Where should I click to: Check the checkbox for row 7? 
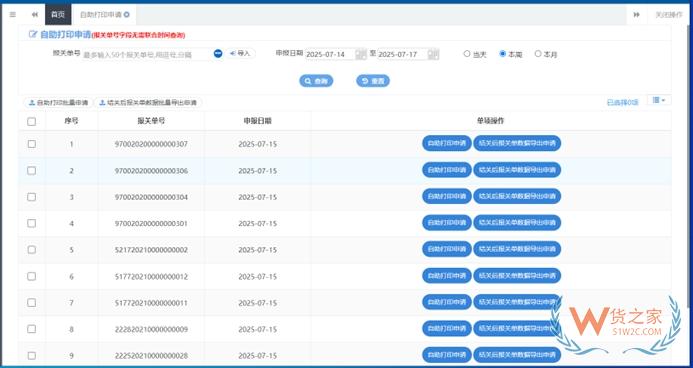31,303
